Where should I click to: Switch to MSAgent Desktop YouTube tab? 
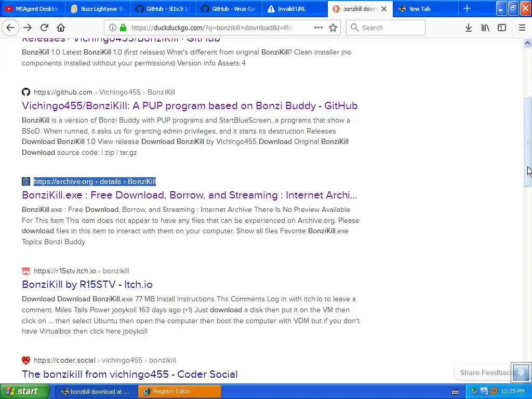coord(33,9)
